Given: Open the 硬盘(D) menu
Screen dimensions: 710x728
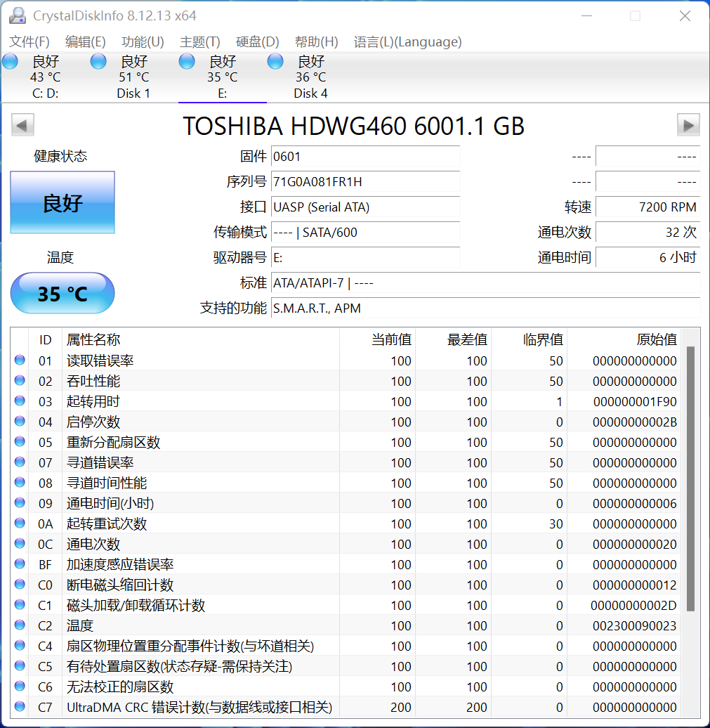Looking at the screenshot, I should click(257, 41).
